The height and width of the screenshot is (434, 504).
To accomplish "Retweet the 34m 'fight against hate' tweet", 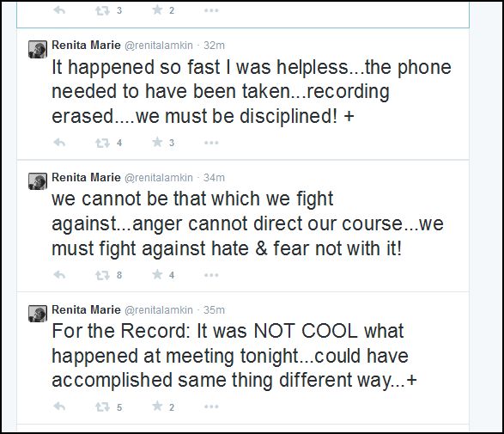I will [102, 275].
